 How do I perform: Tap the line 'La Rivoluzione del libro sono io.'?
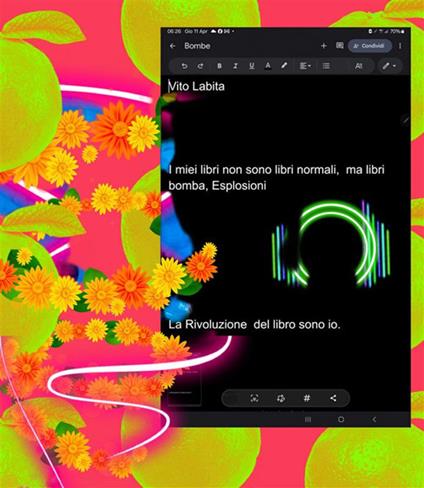tap(254, 324)
